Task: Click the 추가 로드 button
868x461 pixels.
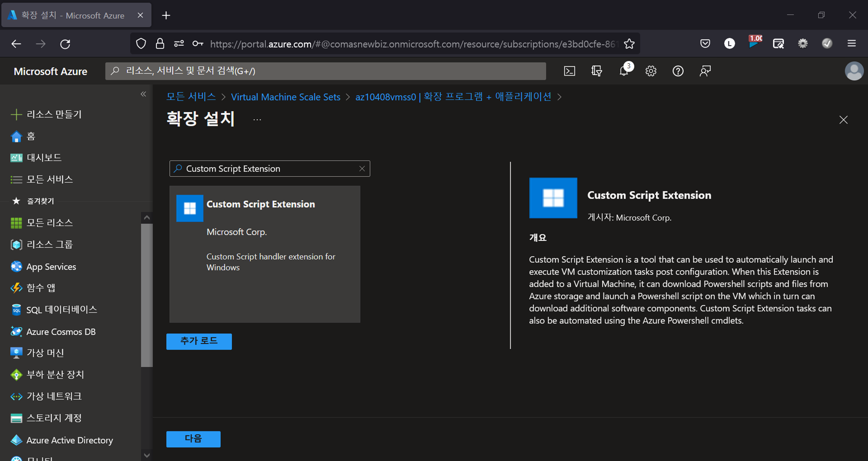Action: (199, 341)
